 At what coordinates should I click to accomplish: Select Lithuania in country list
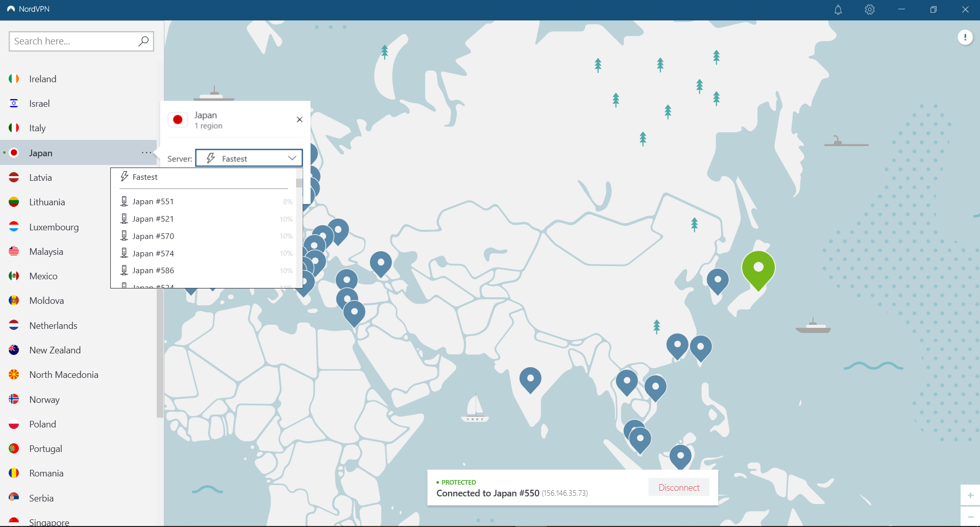coord(78,202)
